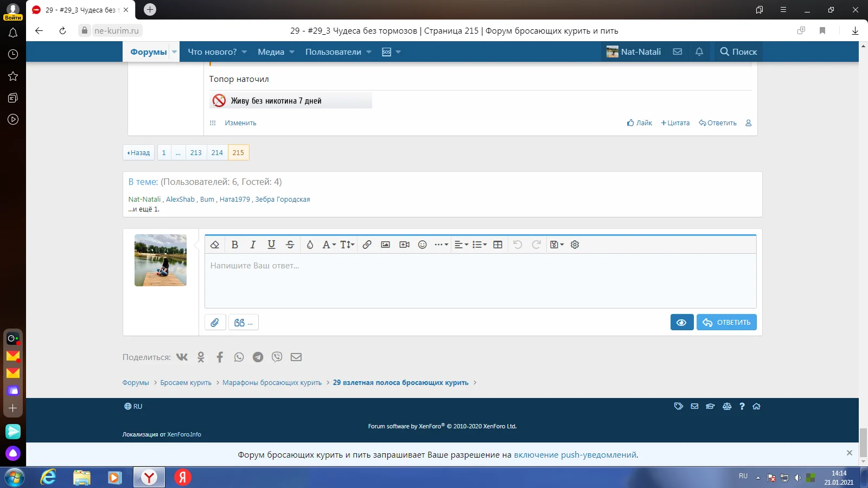The width and height of the screenshot is (868, 488).
Task: Click the включение push-уведомлений link
Action: coord(575,455)
